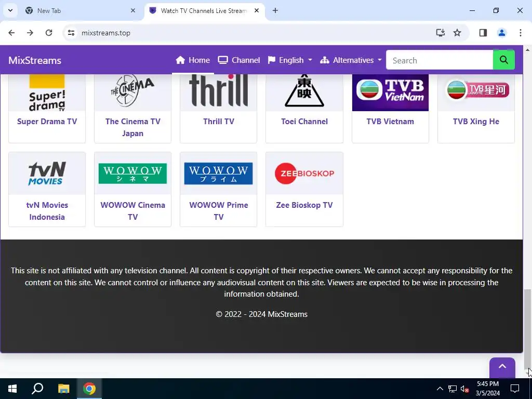This screenshot has width=532, height=399.
Task: Go back with the browser back arrow
Action: point(11,33)
